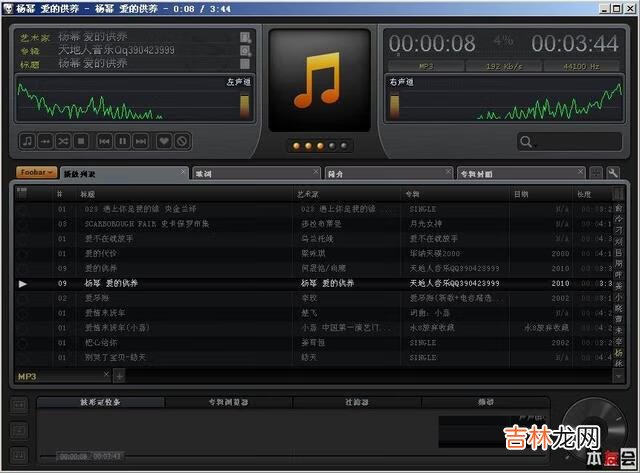Switch to the 专辑封面 tab
Image resolution: width=640 pixels, height=473 pixels.
(510, 174)
